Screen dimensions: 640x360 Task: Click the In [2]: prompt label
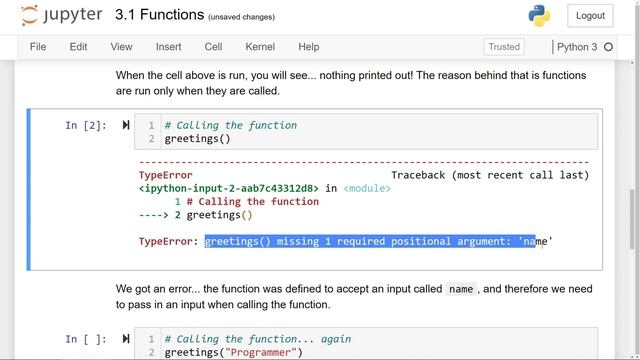(86, 125)
